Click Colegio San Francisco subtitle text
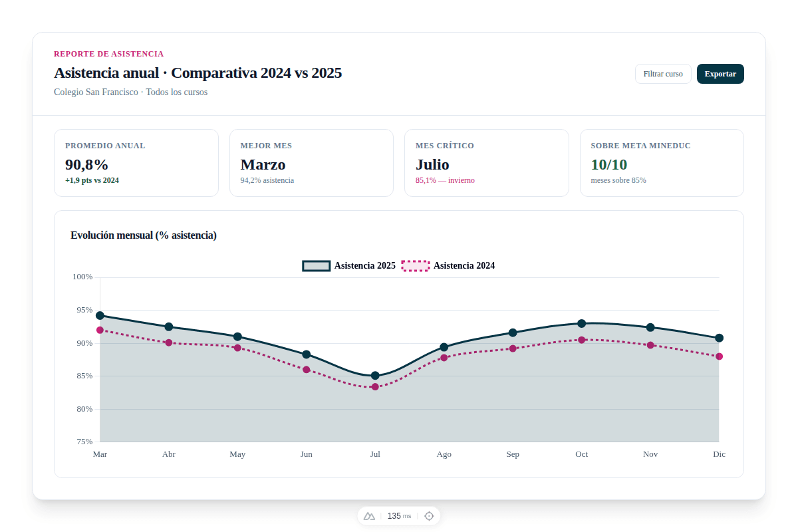The height and width of the screenshot is (532, 798). [130, 92]
